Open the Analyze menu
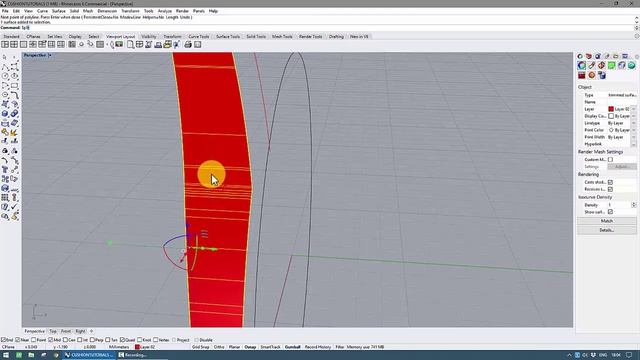This screenshot has width=640, height=360. coord(164,11)
